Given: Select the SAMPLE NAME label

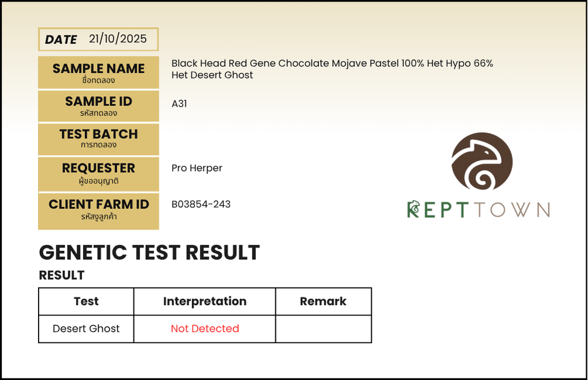Looking at the screenshot, I should (98, 73).
